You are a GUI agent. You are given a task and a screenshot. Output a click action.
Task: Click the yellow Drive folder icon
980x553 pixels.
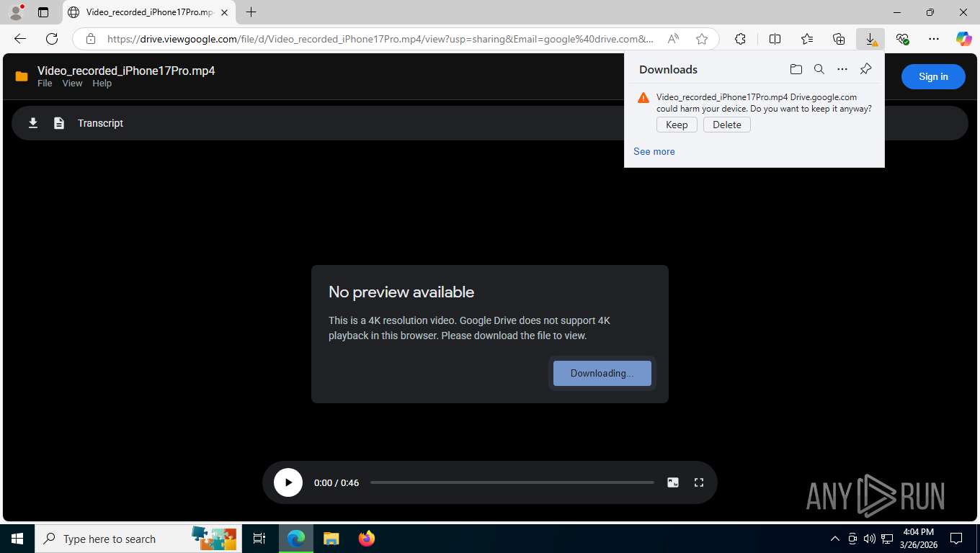tap(22, 76)
